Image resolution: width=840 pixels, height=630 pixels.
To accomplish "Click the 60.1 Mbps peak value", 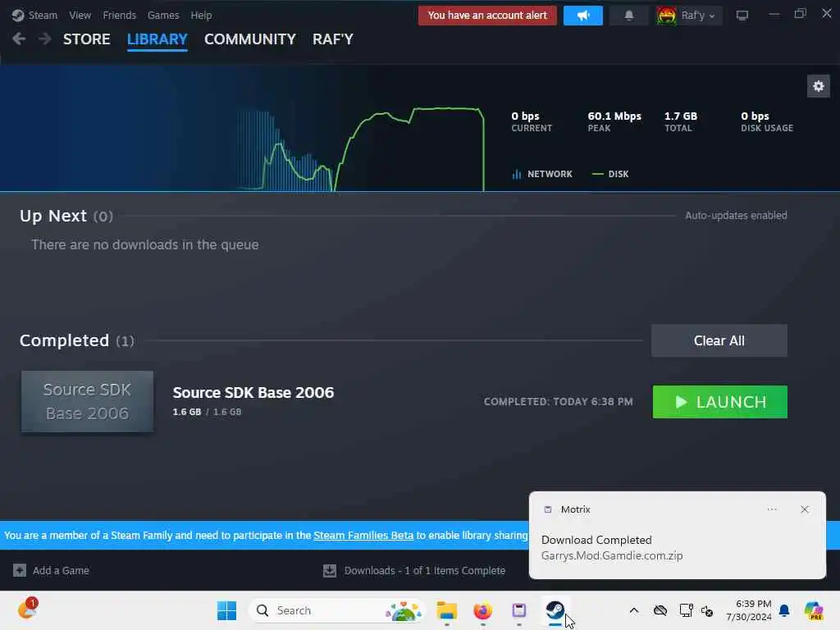I will coord(614,116).
